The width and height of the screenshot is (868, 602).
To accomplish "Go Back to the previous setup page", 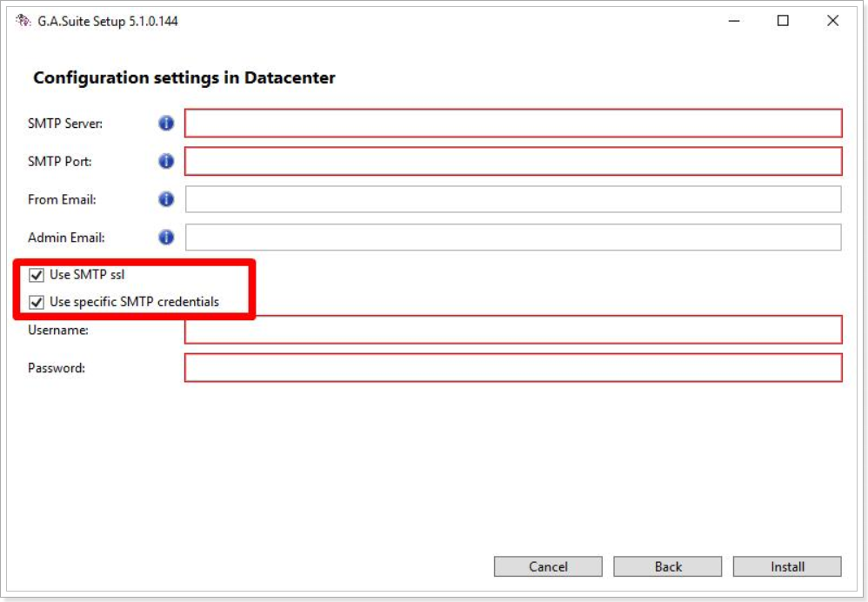I will point(668,566).
